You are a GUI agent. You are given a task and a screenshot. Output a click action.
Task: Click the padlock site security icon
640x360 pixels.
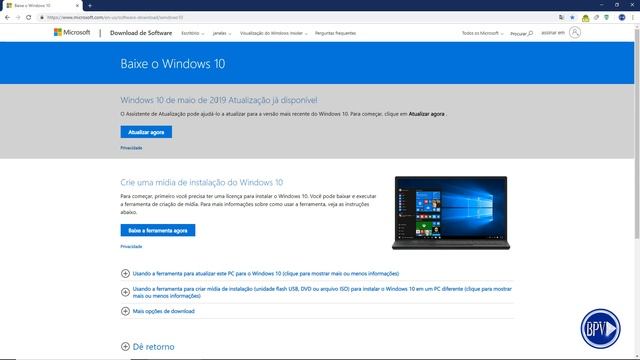[x=42, y=18]
